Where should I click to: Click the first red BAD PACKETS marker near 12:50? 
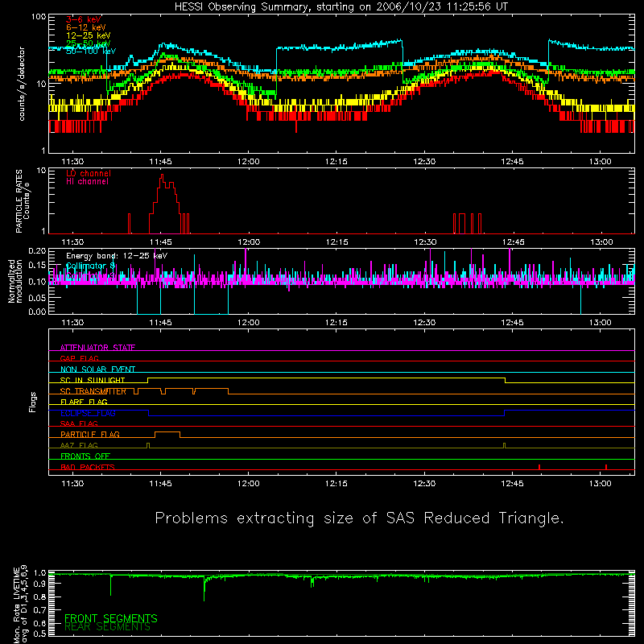(x=539, y=467)
